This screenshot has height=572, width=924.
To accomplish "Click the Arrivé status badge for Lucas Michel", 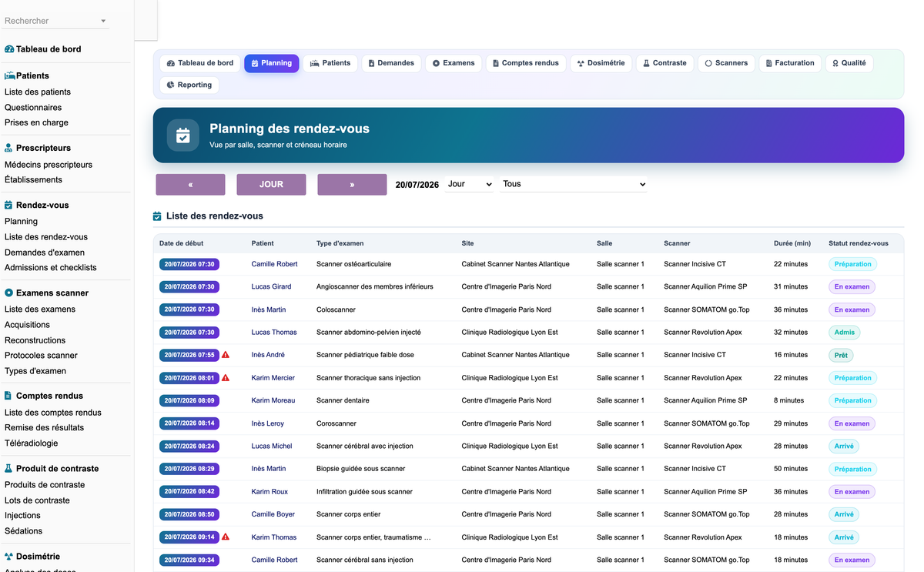I will (844, 446).
